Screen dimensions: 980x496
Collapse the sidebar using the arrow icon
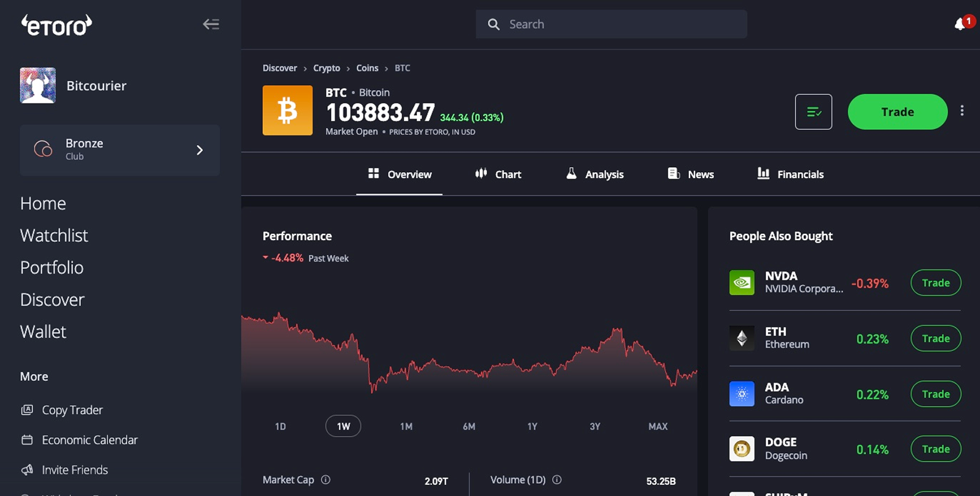pyautogui.click(x=211, y=24)
